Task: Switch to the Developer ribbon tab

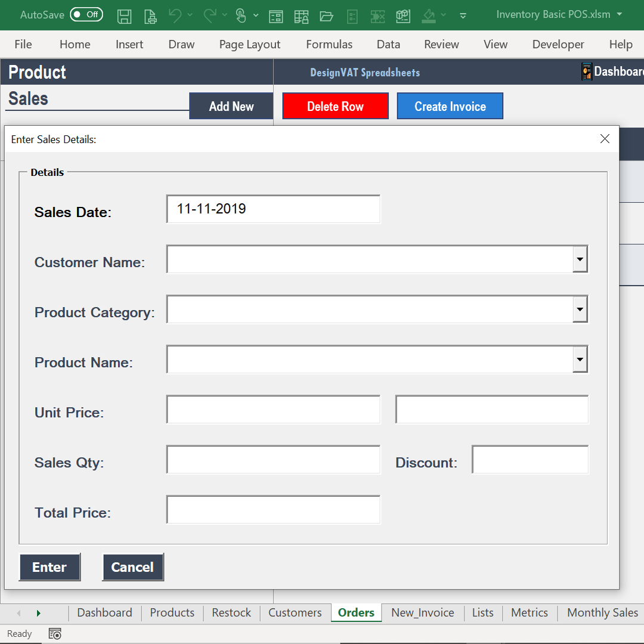Action: click(x=558, y=44)
